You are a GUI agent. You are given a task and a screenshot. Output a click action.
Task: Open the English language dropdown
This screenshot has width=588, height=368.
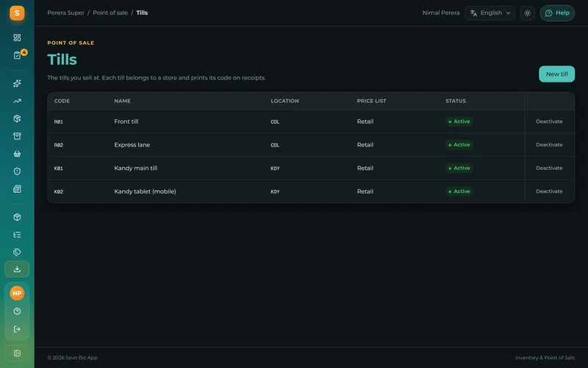[x=490, y=13]
